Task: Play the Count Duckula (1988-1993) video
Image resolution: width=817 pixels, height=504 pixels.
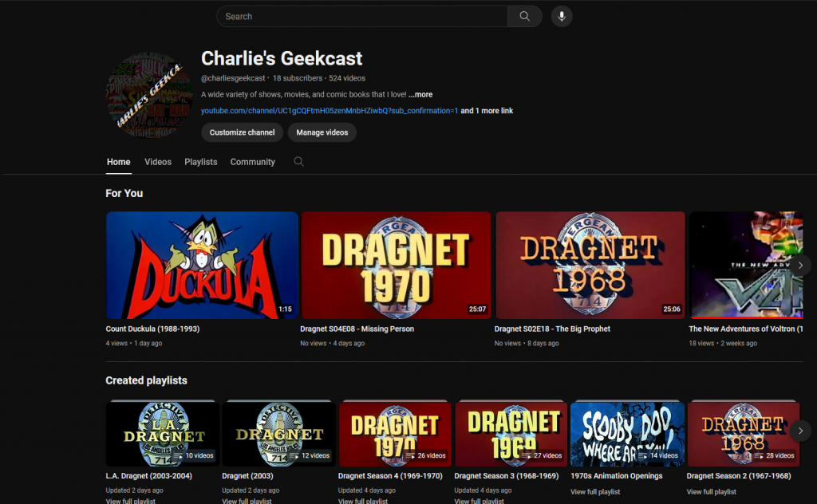Action: click(201, 265)
